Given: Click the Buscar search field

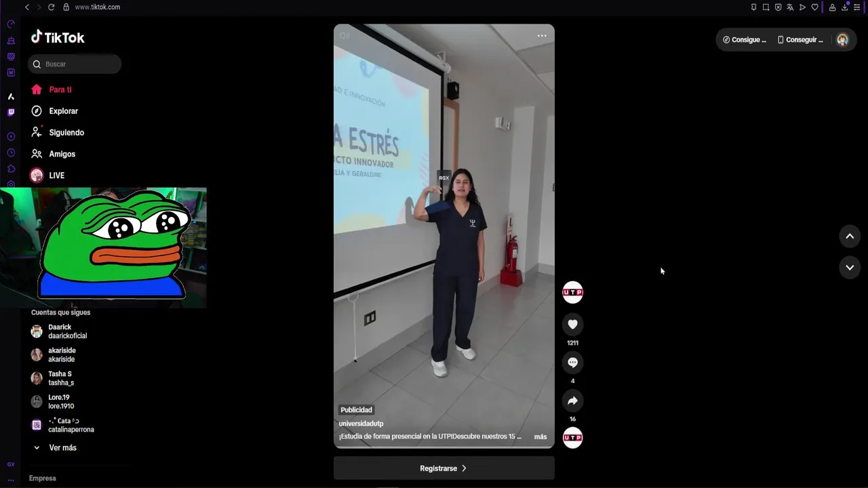Looking at the screenshot, I should pos(75,64).
